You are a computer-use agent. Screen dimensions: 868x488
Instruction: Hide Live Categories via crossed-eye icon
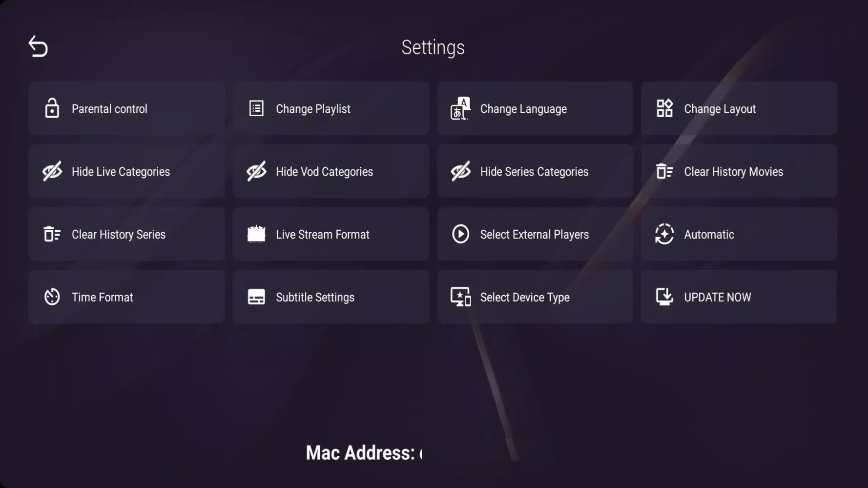(x=52, y=171)
